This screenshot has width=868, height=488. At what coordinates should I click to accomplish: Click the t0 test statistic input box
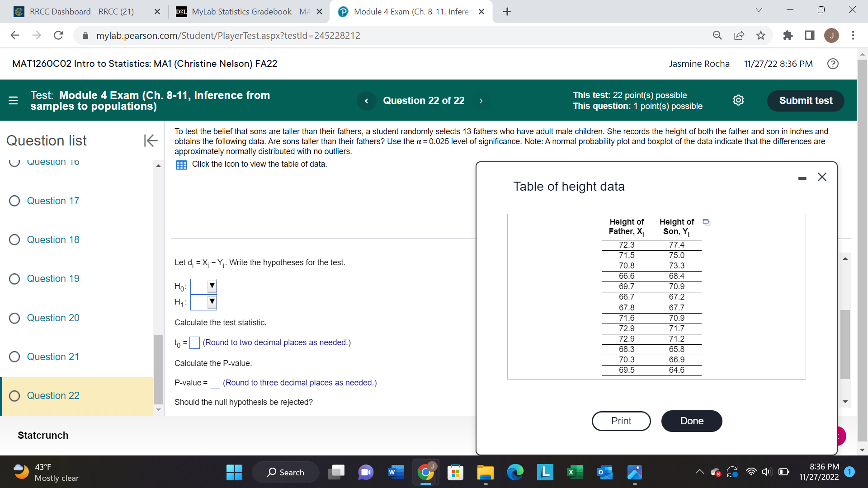(x=194, y=343)
